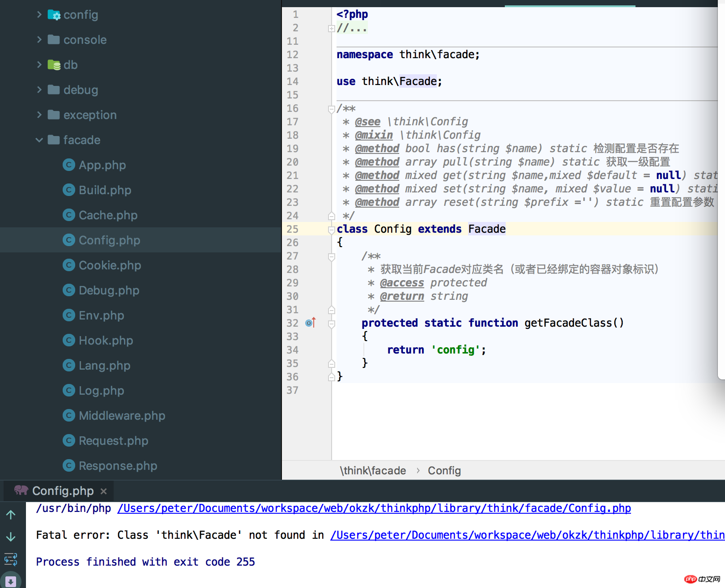Viewport: 725px width, 588px height.
Task: Select Build.php in project tree
Action: pyautogui.click(x=105, y=190)
